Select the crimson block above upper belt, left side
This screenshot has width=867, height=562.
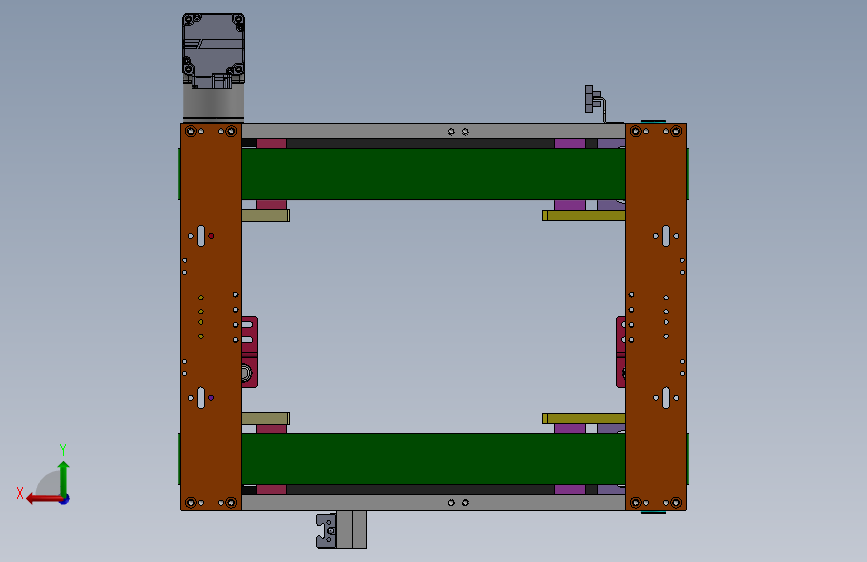271,143
